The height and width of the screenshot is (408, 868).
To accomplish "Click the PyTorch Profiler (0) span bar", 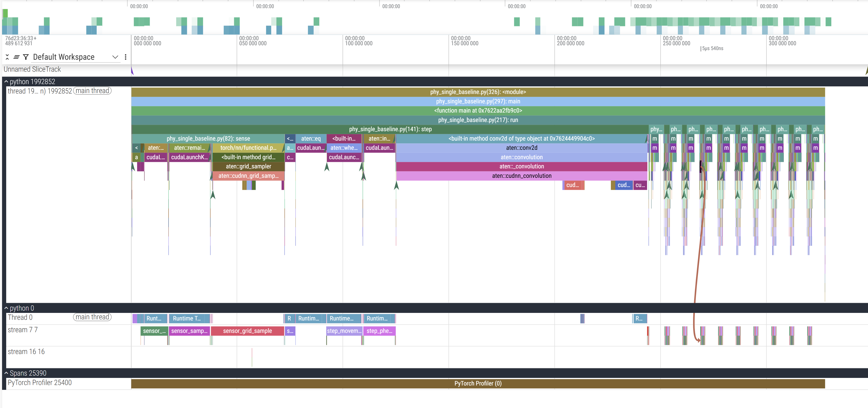I will pyautogui.click(x=477, y=384).
